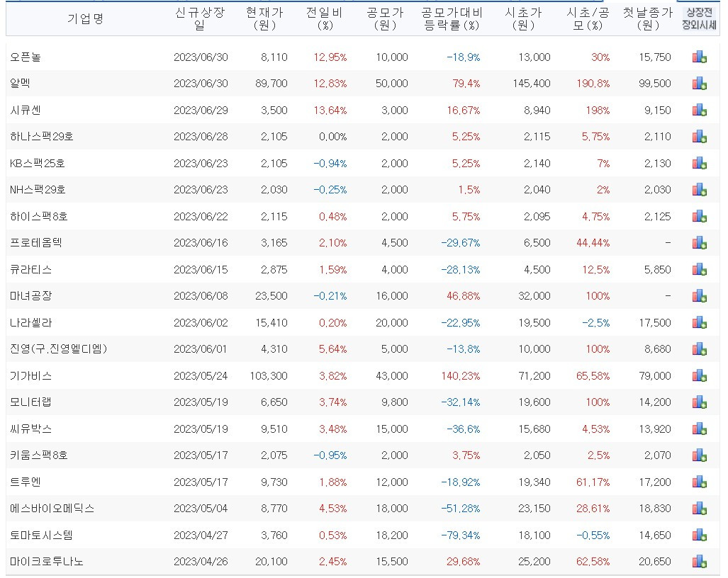Viewport: 728px width, 578px height.
Task: Open pre-listing OTC price icon for 나라셀라
Action: (x=699, y=322)
